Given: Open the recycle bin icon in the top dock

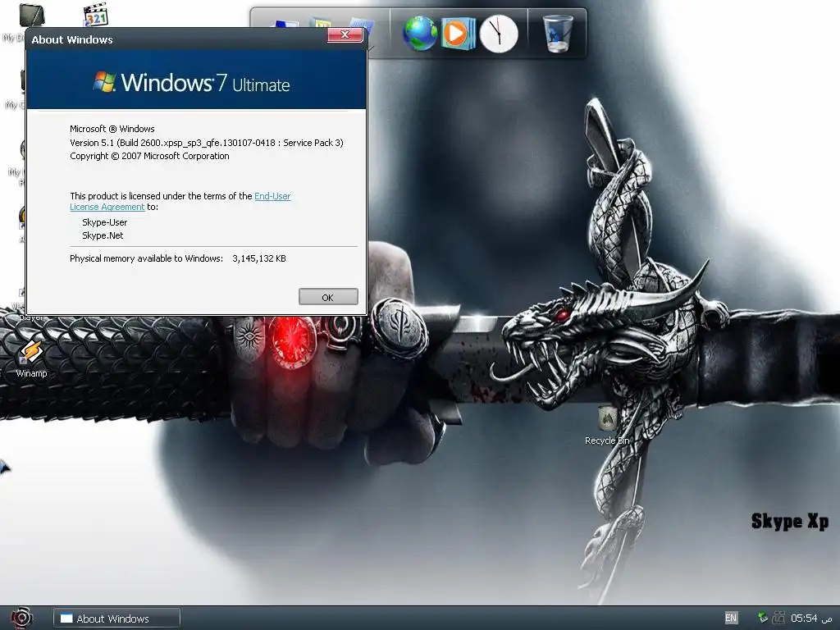Looking at the screenshot, I should pos(558,33).
